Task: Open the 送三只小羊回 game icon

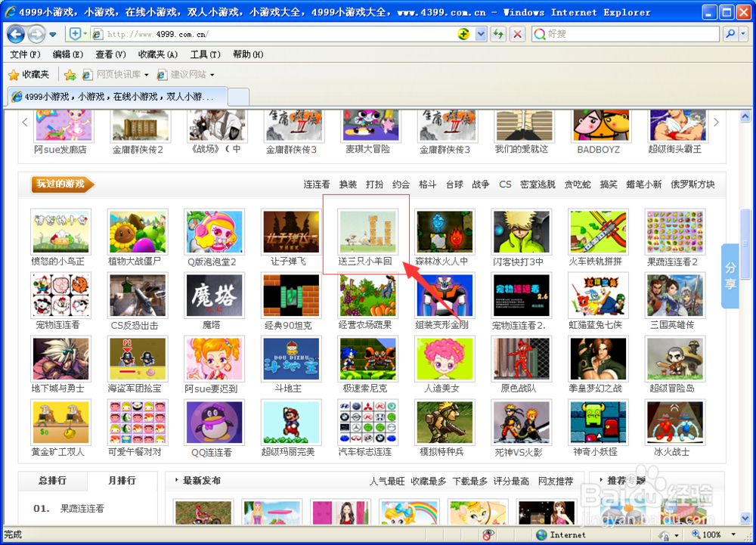Action: 368,232
